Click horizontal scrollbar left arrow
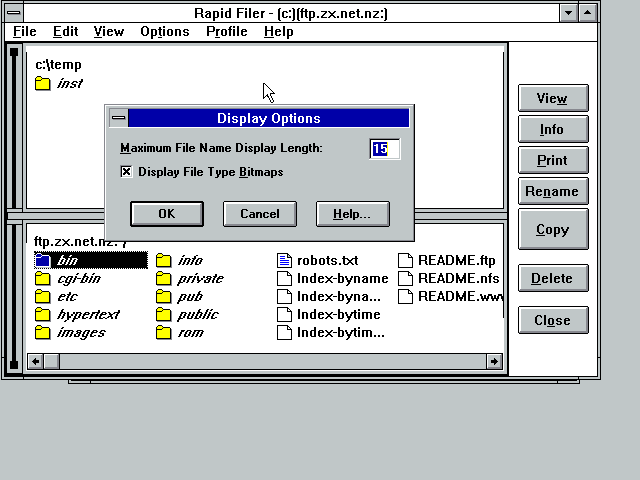640x480 pixels. [36, 361]
